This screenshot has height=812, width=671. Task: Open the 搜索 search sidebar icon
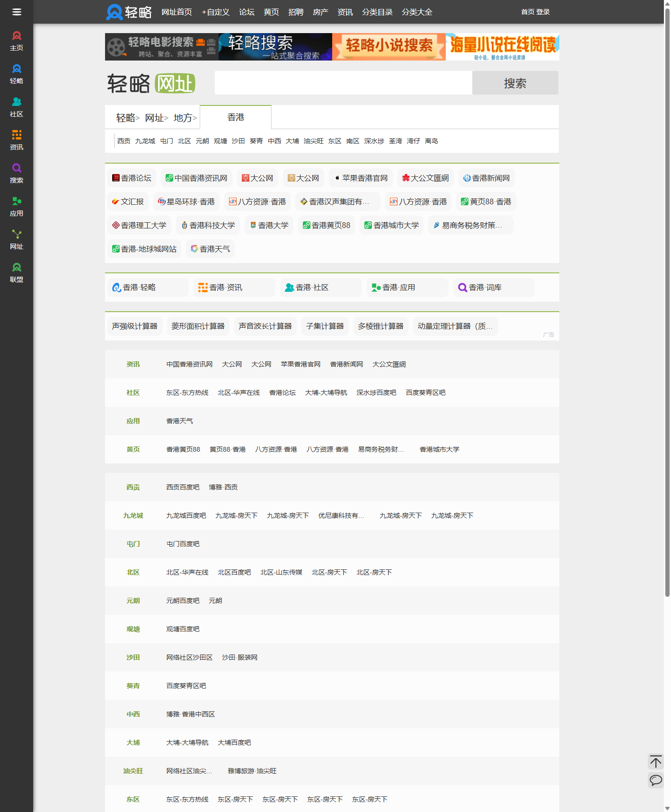click(x=17, y=173)
